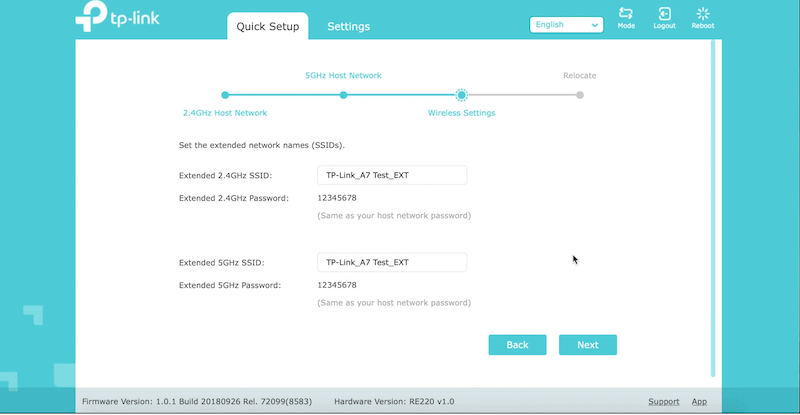Click the gray Relocate step dot
The height and width of the screenshot is (415, 800).
(580, 95)
